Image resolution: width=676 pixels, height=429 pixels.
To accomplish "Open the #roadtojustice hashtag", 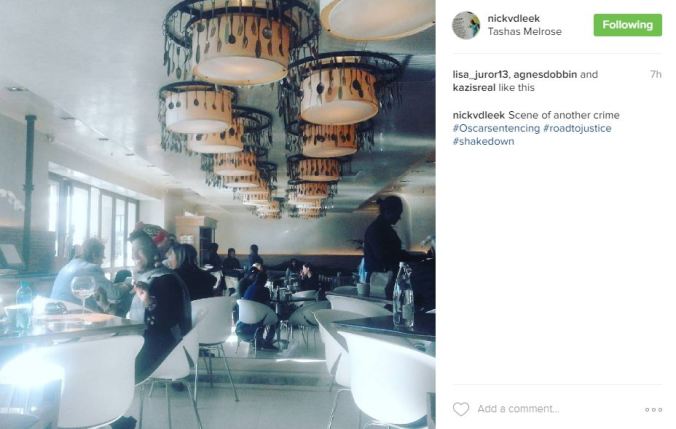I will [577, 128].
